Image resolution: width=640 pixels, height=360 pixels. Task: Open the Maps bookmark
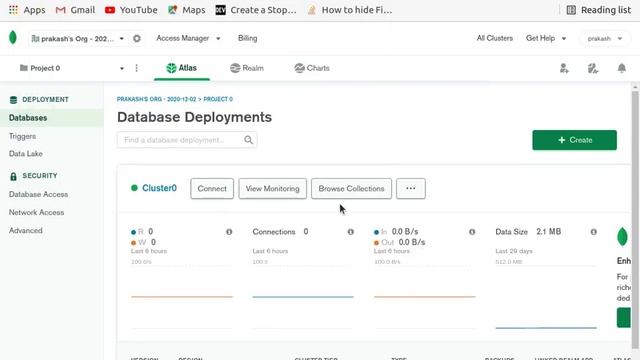point(187,10)
